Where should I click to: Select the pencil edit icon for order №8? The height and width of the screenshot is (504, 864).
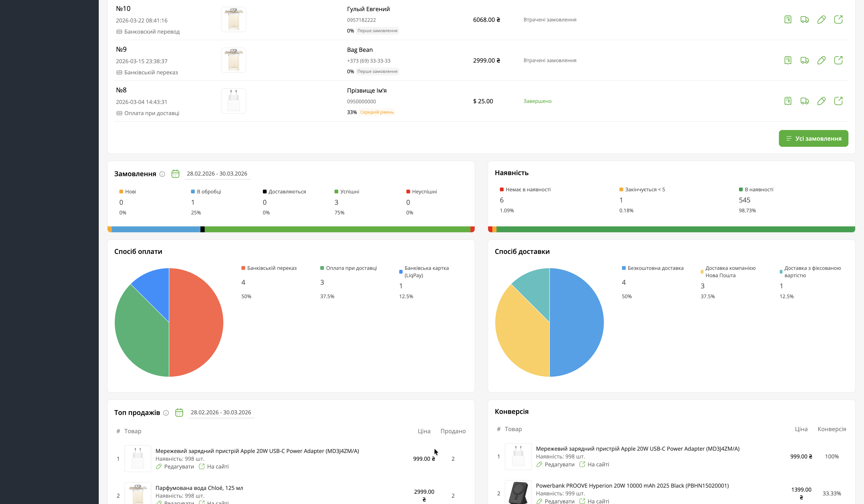(822, 101)
